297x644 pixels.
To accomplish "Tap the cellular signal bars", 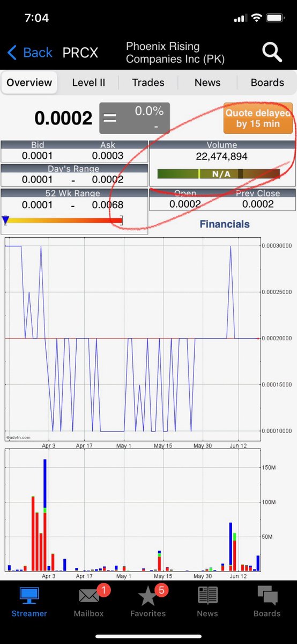I will pyautogui.click(x=240, y=19).
